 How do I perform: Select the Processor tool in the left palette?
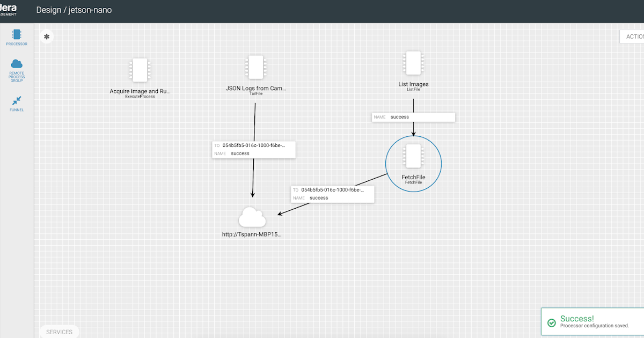click(16, 36)
